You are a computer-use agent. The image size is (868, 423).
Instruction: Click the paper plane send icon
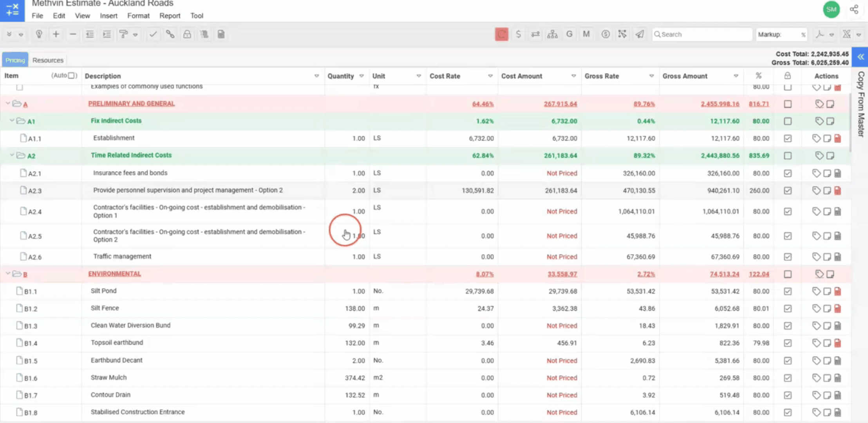tap(639, 34)
